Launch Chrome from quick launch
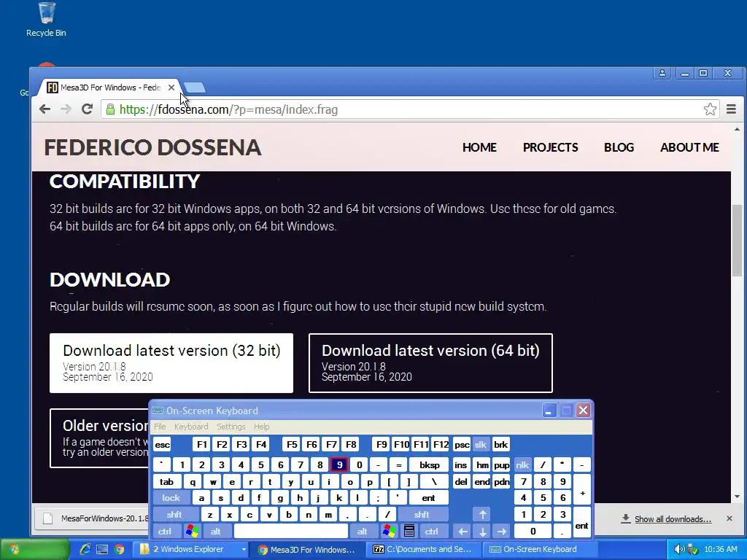The height and width of the screenshot is (560, 747). click(x=119, y=550)
